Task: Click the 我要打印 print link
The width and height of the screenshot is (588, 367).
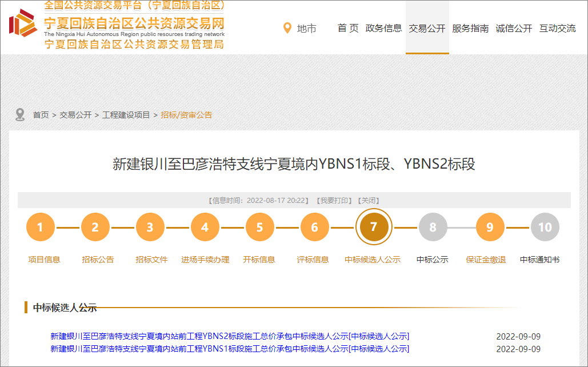Action: 334,201
